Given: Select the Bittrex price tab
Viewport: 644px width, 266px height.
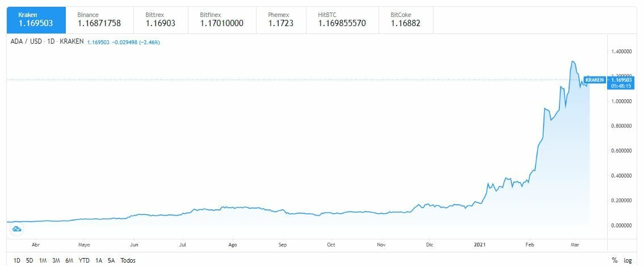Looking at the screenshot, I should pyautogui.click(x=159, y=20).
